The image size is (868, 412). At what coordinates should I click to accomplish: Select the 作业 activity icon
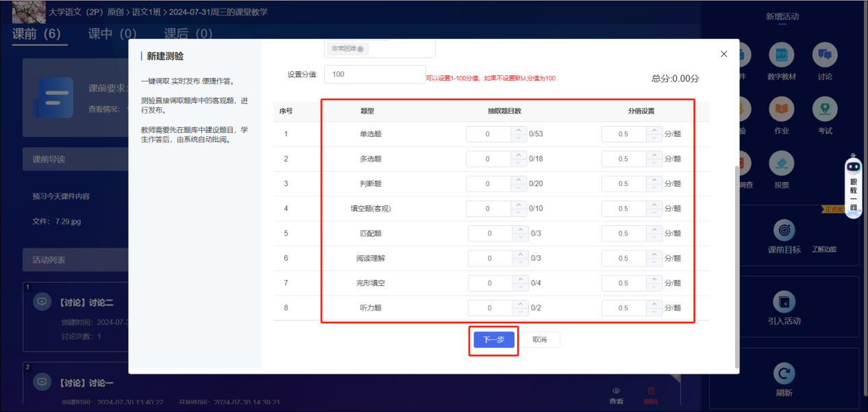point(781,110)
